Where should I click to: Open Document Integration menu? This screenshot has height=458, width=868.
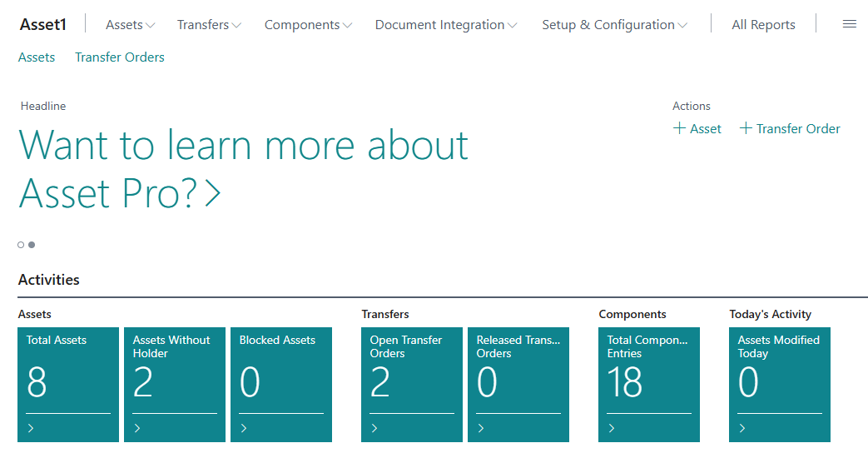click(445, 25)
